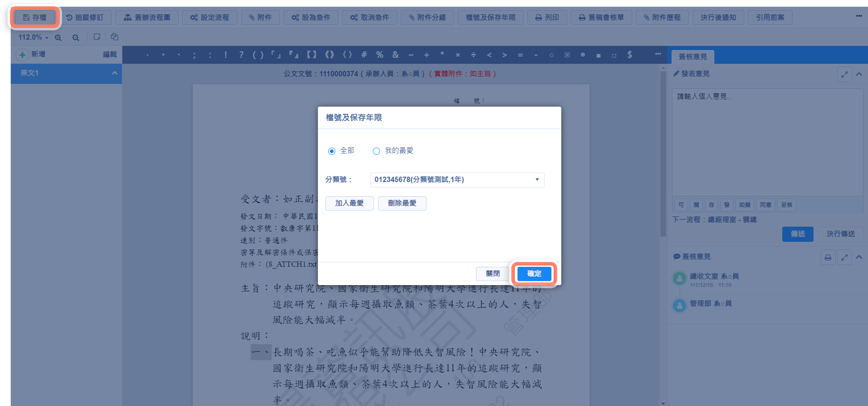Click the 確定 confirm button
868x406 pixels.
[534, 273]
